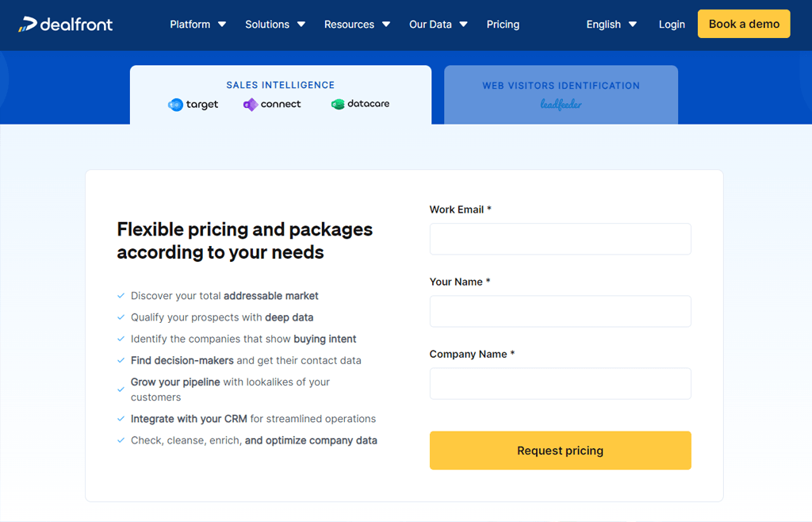812x522 pixels.
Task: Switch to the Web Visitors Identification tab
Action: tap(561, 85)
